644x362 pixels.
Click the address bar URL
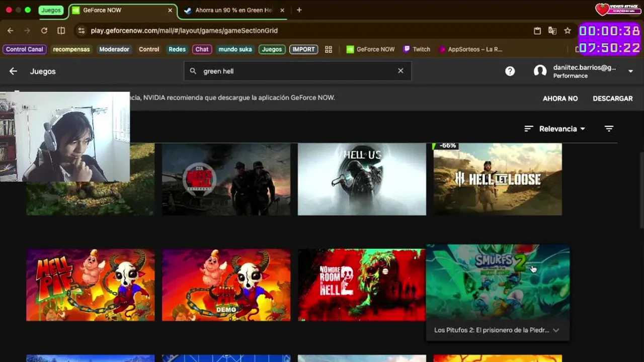pos(184,31)
